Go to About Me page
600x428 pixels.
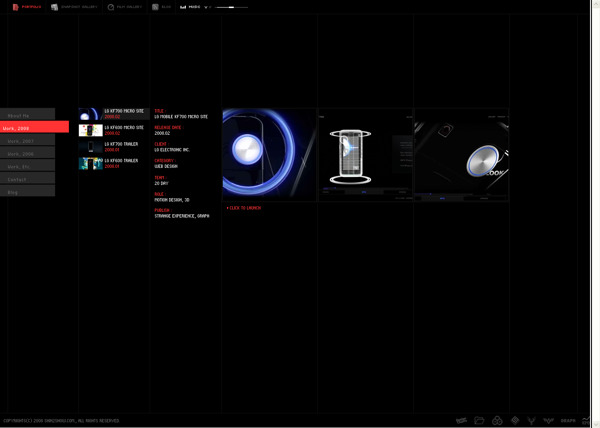tap(28, 114)
